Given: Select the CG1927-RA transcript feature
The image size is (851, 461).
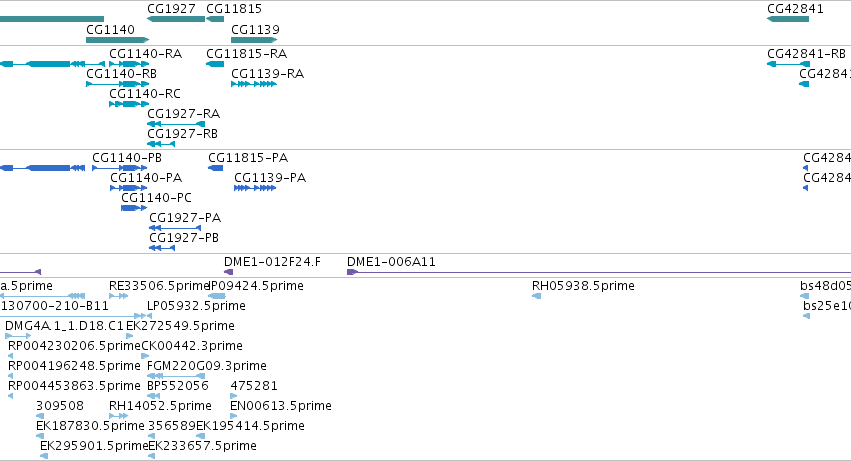Looking at the screenshot, I should (176, 124).
